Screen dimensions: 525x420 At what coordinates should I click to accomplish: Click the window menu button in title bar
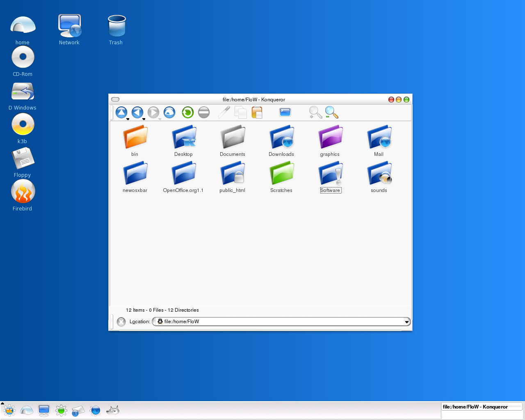pos(115,99)
